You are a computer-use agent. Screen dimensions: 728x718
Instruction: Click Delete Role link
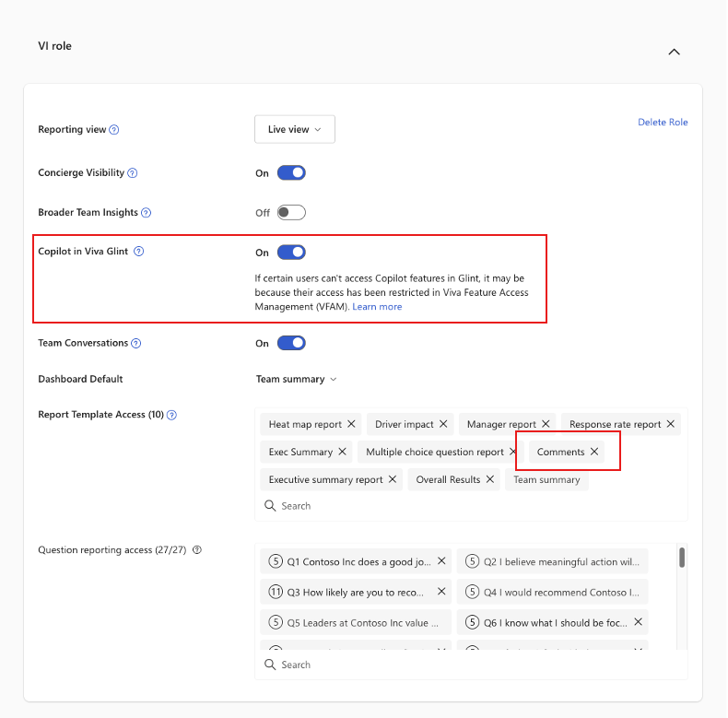point(663,123)
